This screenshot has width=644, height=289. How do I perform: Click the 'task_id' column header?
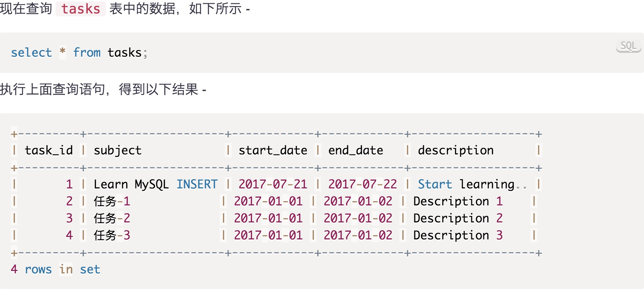(49, 151)
